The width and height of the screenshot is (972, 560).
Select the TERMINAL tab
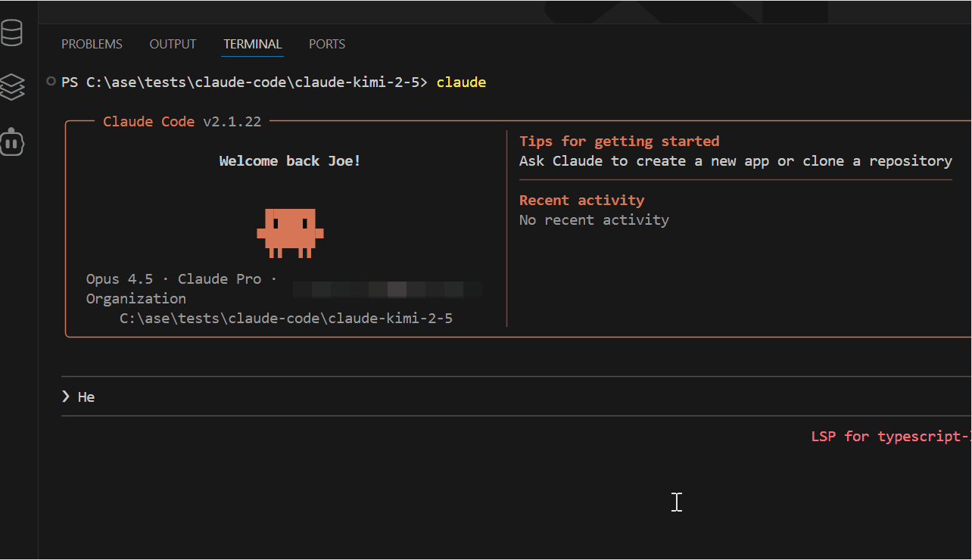tap(252, 44)
